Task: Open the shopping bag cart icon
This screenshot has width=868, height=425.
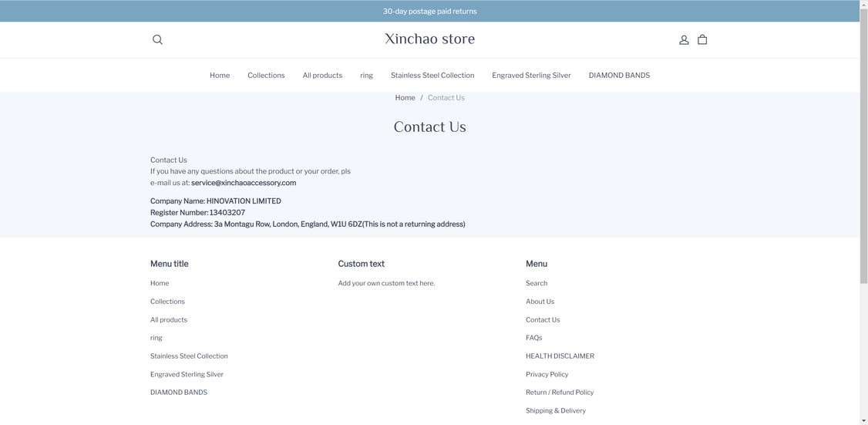Action: pyautogui.click(x=702, y=39)
